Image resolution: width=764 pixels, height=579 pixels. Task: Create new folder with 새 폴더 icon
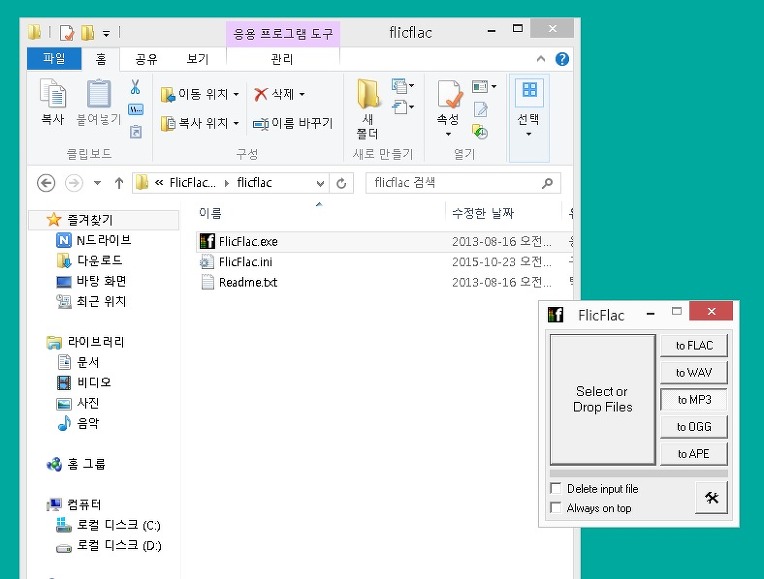pyautogui.click(x=367, y=108)
